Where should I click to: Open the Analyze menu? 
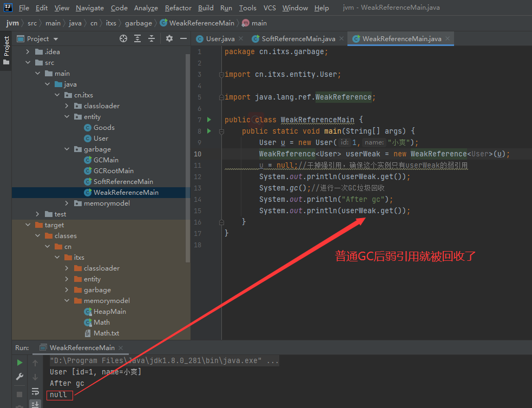pyautogui.click(x=146, y=8)
